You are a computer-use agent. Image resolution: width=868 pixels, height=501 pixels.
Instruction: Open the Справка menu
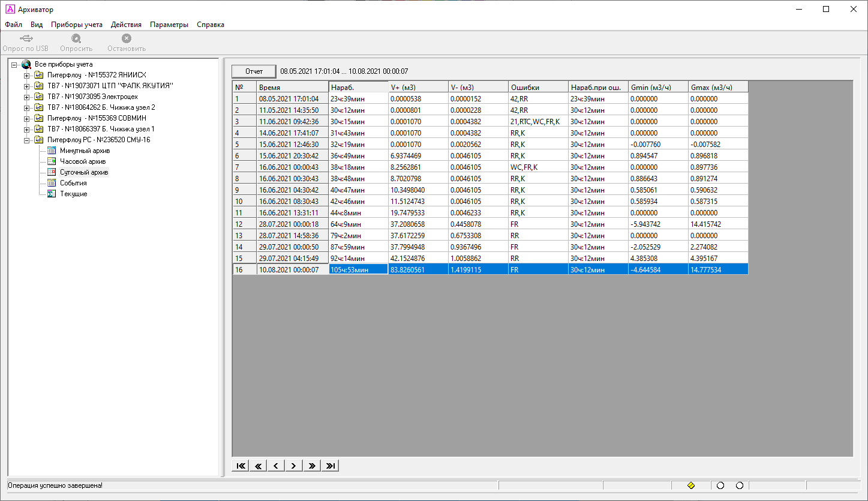pyautogui.click(x=211, y=25)
